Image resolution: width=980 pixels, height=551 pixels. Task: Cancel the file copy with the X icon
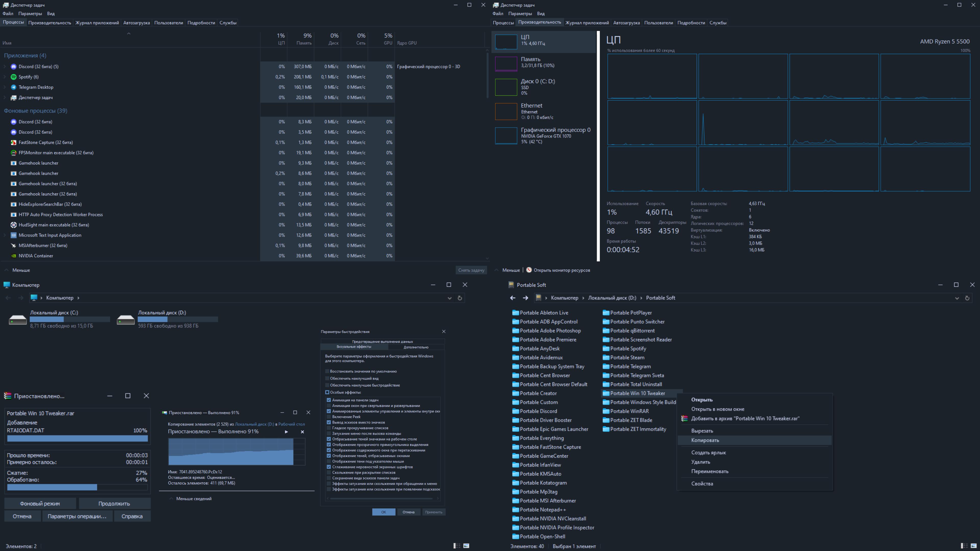[x=302, y=432]
